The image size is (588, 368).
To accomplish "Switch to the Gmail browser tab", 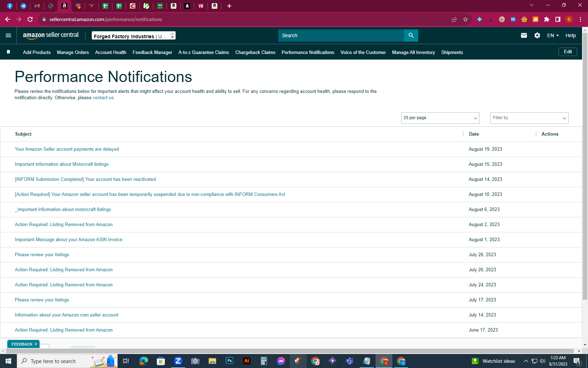I will [x=37, y=6].
